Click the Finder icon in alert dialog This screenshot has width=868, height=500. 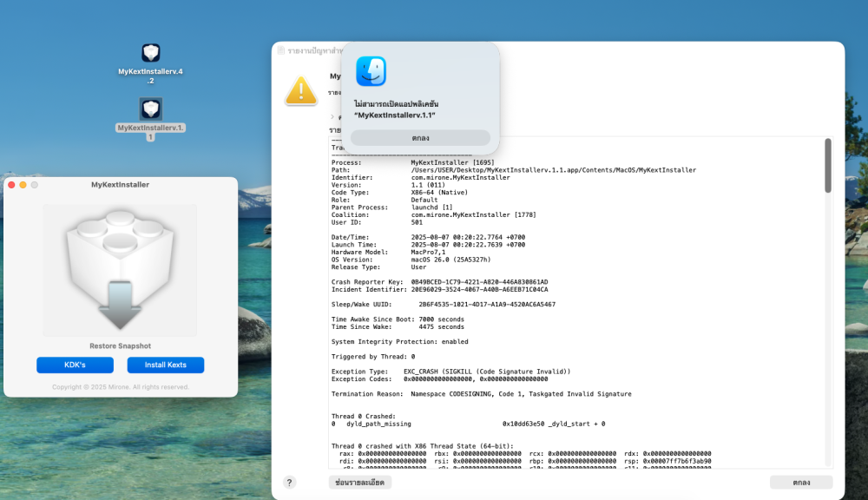pos(371,71)
